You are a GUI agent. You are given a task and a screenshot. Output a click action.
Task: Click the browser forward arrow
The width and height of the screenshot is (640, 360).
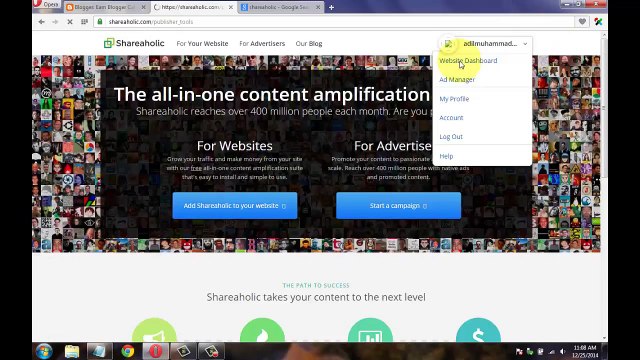coord(56,22)
